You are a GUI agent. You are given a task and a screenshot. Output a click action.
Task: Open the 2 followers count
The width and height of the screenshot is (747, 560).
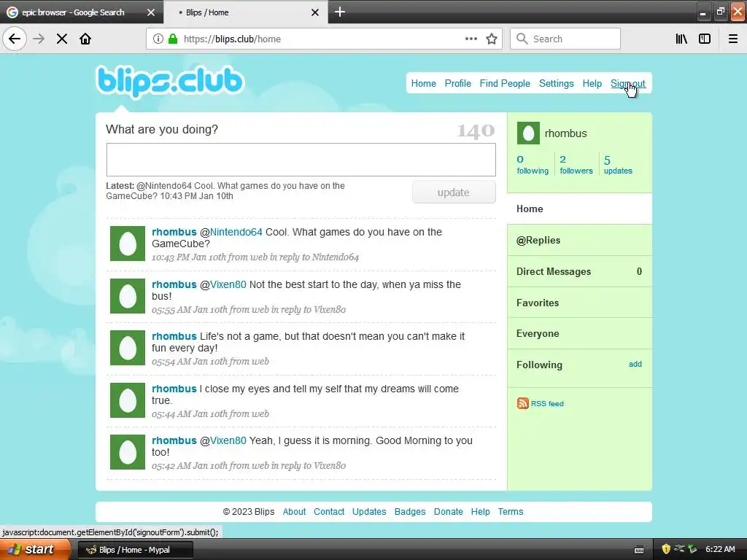576,164
